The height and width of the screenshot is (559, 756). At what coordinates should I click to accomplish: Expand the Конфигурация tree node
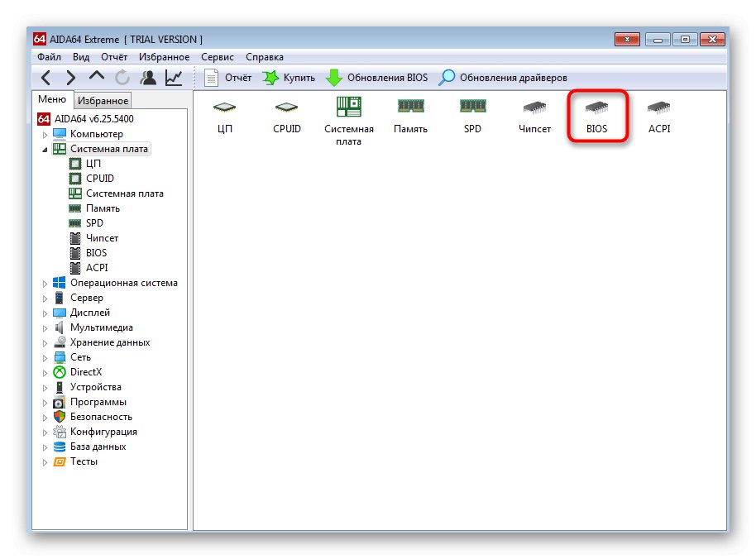[x=45, y=432]
